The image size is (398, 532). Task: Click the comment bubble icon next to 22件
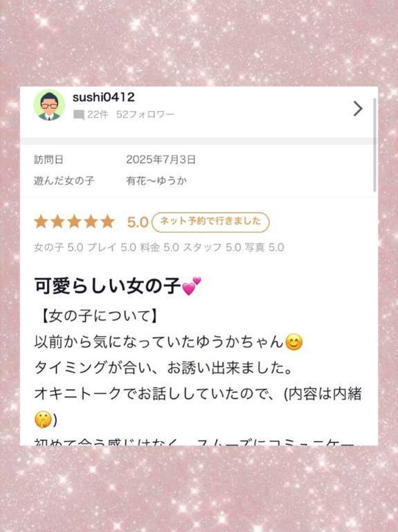point(79,115)
